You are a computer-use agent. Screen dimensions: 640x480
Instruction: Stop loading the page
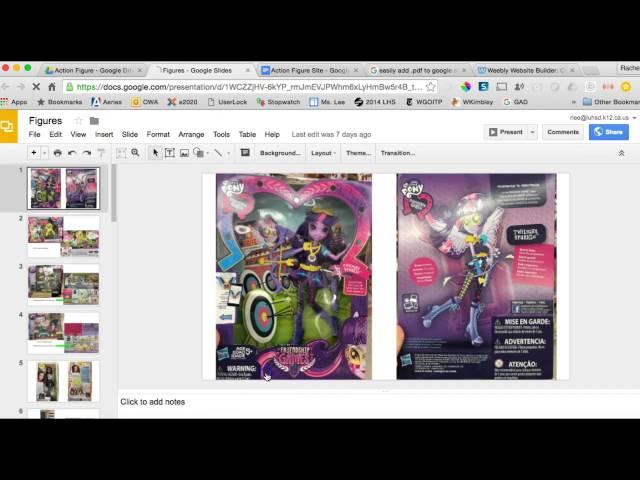coord(36,87)
